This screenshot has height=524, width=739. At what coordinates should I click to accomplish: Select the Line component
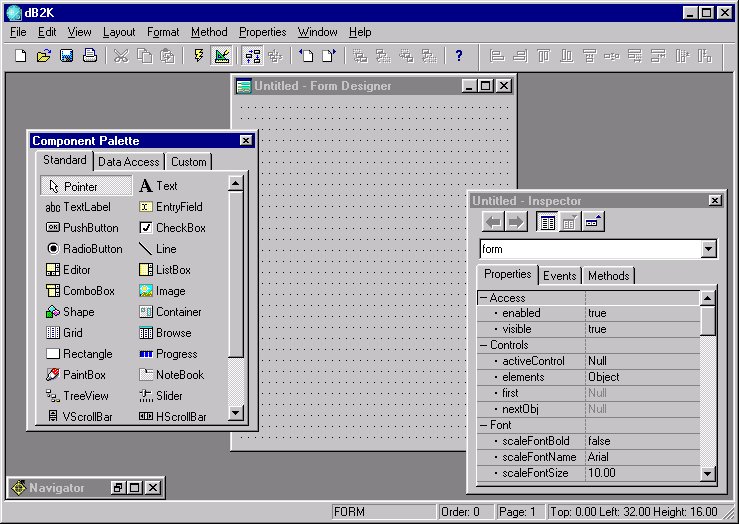point(157,249)
